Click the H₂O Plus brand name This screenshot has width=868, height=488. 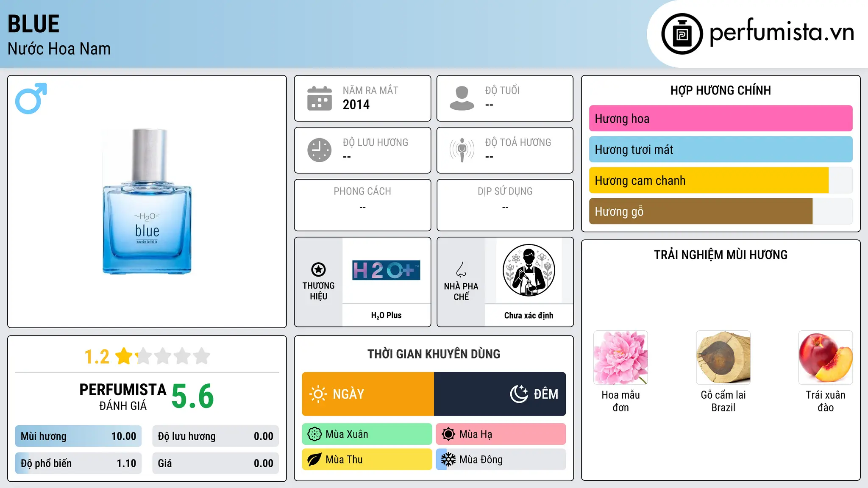click(x=386, y=315)
